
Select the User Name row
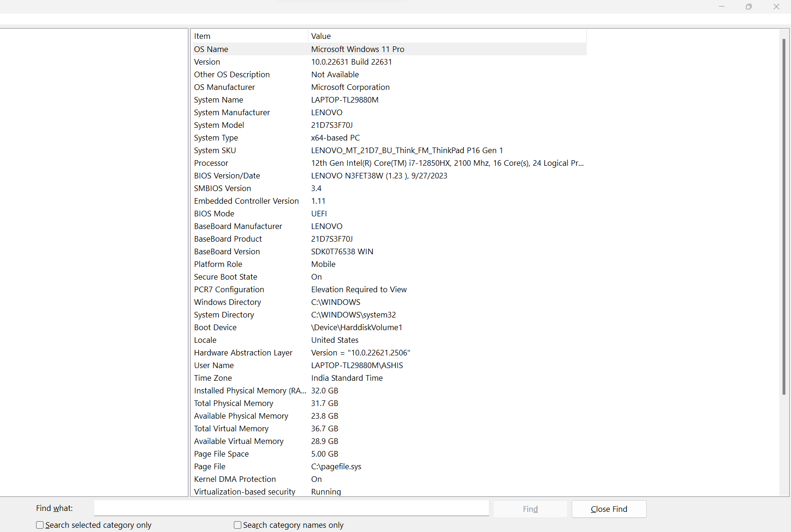389,365
